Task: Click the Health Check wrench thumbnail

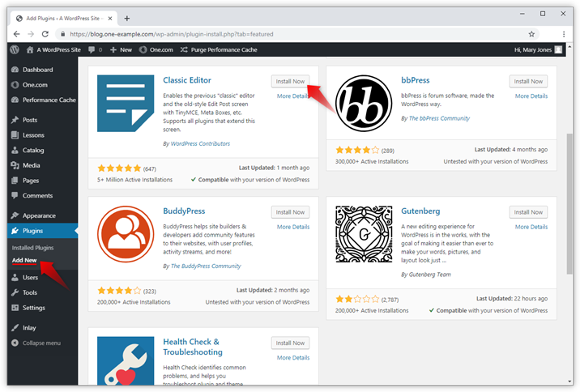Action: coord(126,360)
